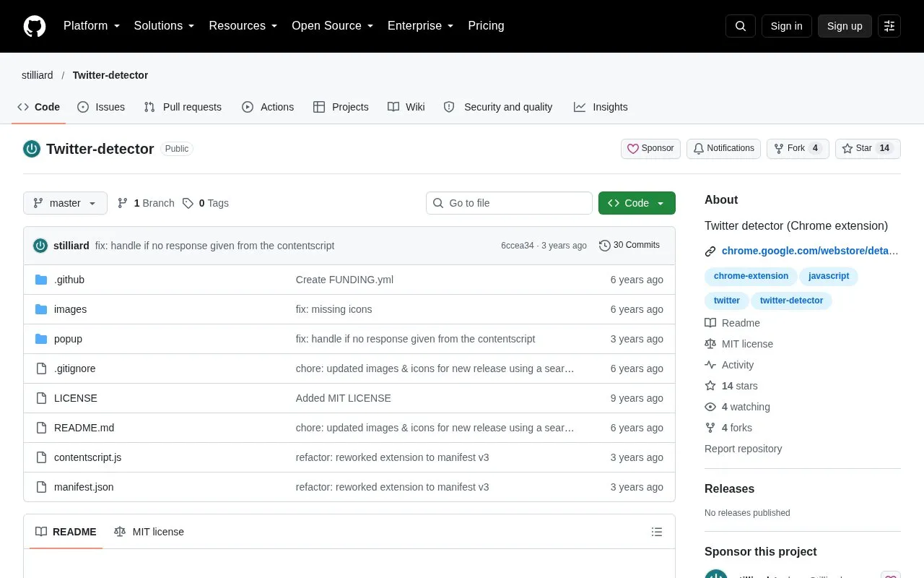Click the stilliard avatar in latest commit row
The width and height of the screenshot is (924, 578).
(40, 246)
